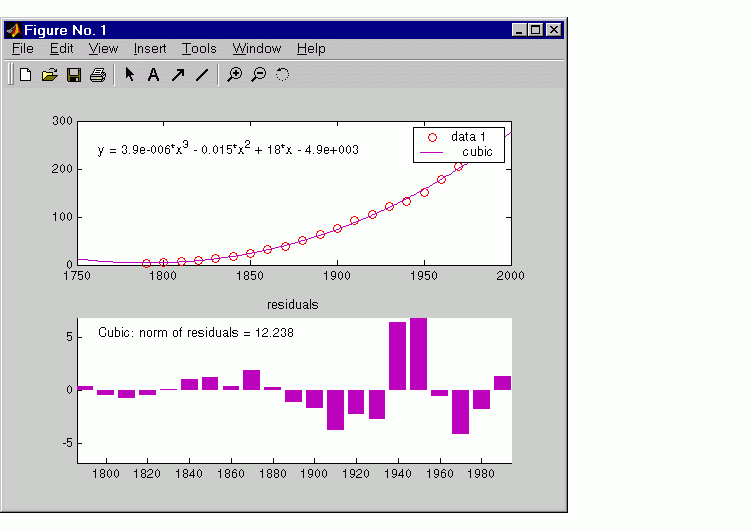Screen dimensions: 752x531
Task: Click the cubic equation text in plot
Action: (x=228, y=149)
